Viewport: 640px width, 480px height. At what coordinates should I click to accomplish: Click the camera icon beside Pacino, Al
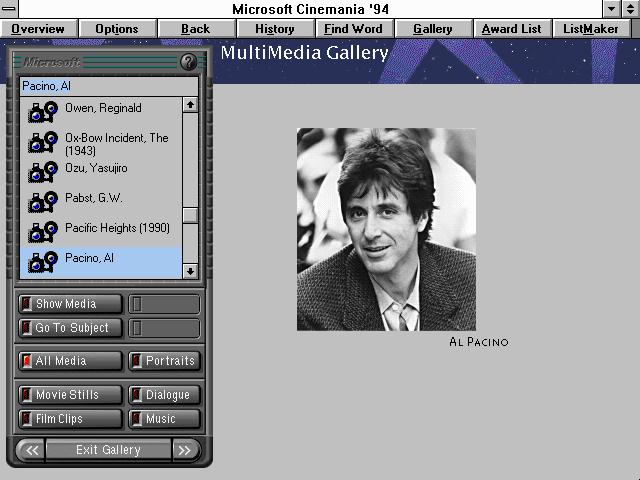[43, 262]
